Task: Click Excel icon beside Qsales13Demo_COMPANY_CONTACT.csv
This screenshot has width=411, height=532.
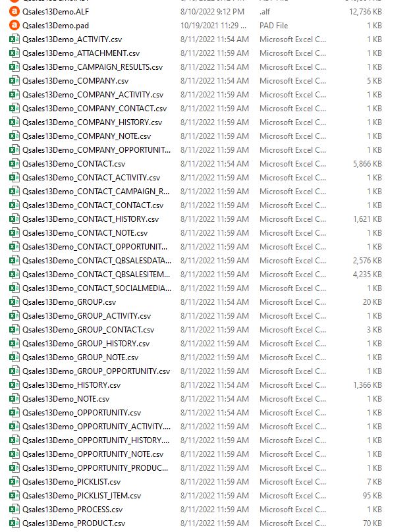Action: 14,109
